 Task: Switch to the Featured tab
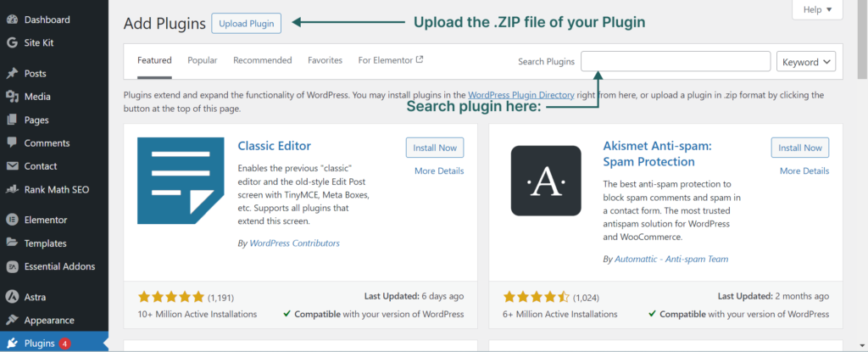pyautogui.click(x=154, y=60)
